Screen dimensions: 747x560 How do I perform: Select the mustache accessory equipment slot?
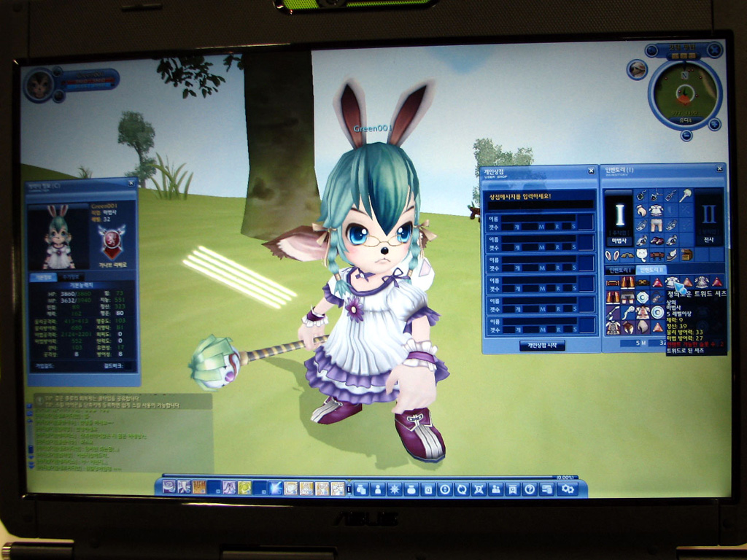(x=627, y=255)
